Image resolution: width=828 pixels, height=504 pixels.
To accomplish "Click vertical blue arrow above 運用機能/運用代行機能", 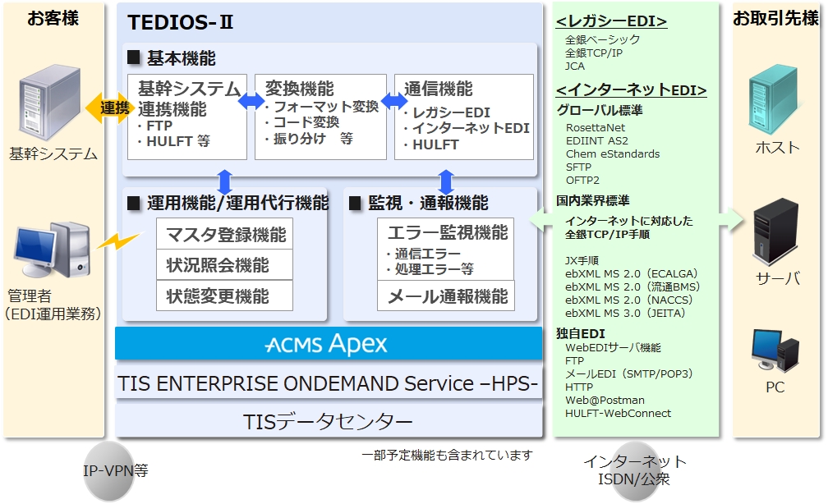I will coord(225,182).
